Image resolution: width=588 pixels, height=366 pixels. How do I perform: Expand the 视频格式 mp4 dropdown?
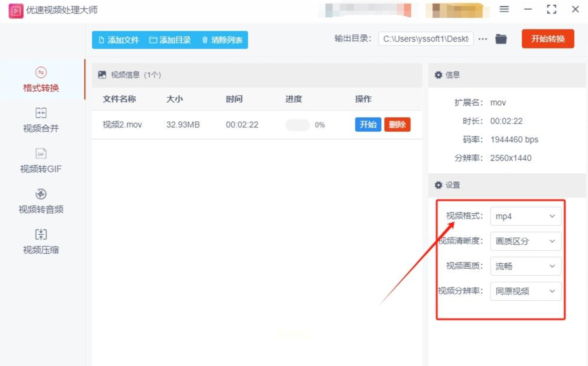tap(525, 216)
